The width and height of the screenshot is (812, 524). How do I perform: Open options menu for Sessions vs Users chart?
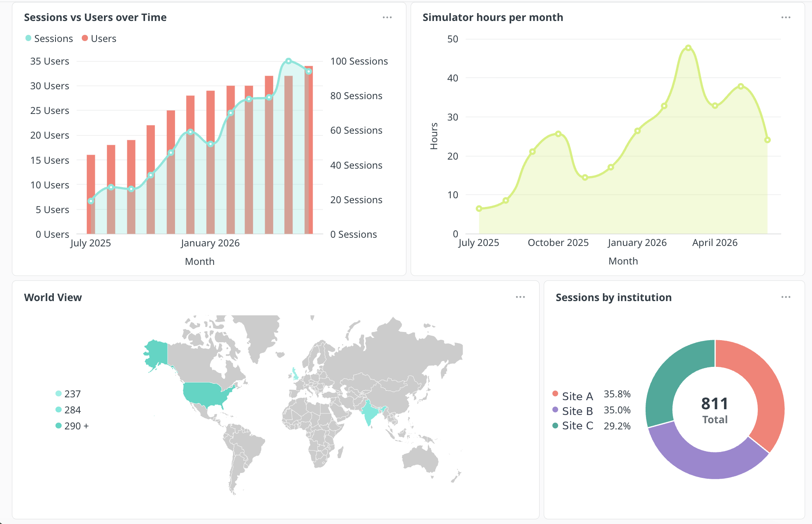[x=387, y=17]
